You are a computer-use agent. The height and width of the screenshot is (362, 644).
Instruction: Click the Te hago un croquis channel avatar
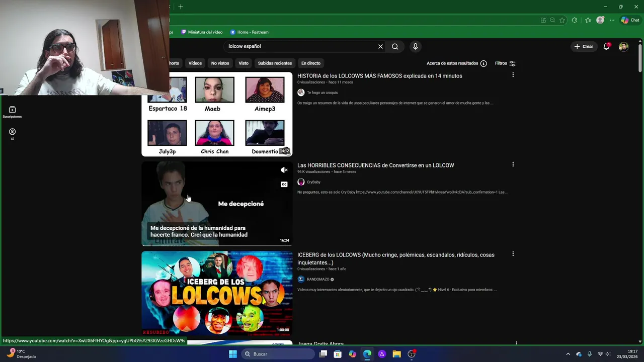301,93
